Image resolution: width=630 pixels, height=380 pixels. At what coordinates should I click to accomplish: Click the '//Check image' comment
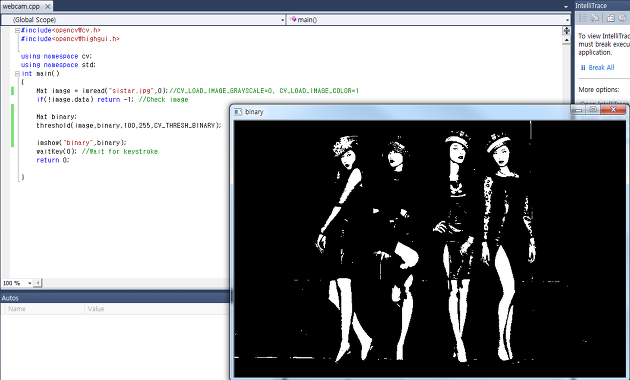[x=164, y=100]
